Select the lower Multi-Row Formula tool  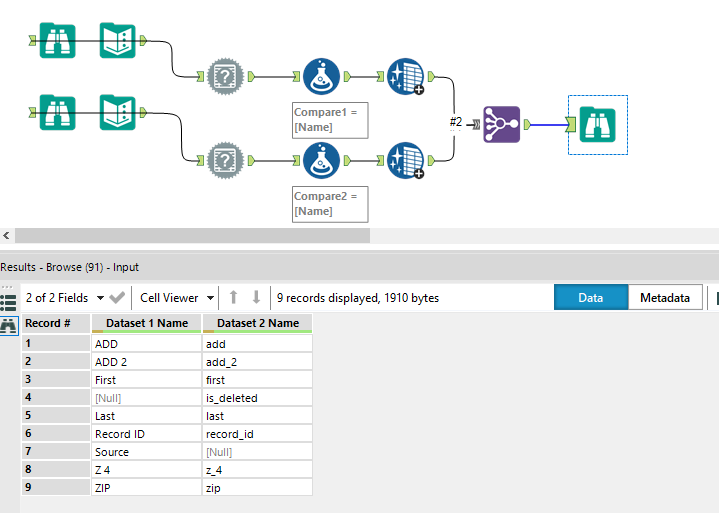pos(405,160)
